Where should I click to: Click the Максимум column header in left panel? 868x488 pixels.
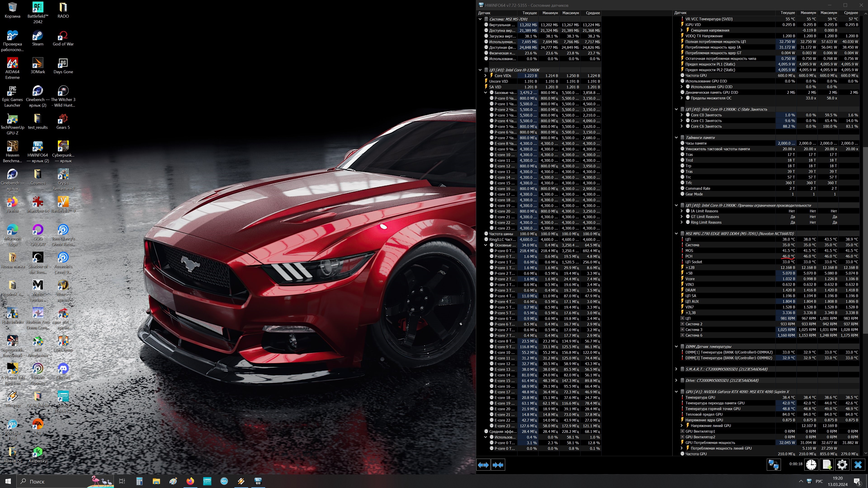pos(570,13)
